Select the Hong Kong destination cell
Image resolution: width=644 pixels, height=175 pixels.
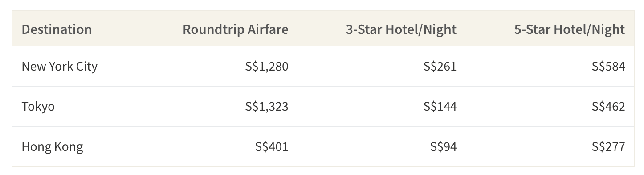(x=52, y=147)
